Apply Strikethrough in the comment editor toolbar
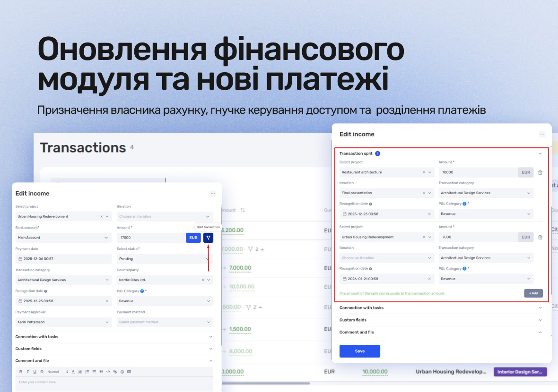558x392 pixels. coord(42,372)
